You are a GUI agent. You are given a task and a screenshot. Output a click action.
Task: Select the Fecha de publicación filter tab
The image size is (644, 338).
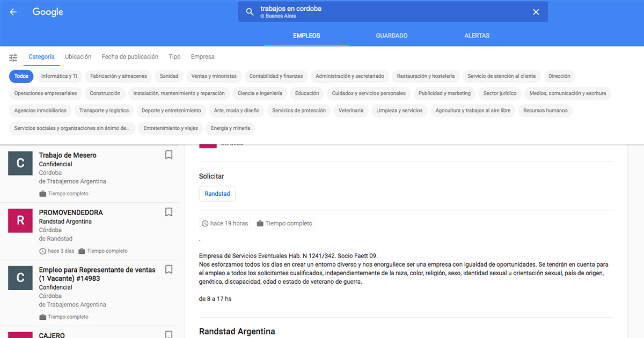tap(130, 57)
